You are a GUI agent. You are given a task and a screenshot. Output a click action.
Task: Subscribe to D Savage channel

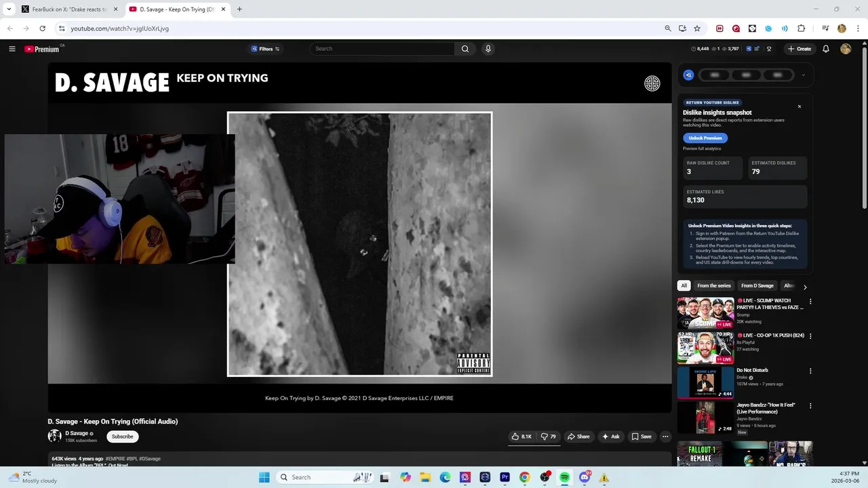pos(123,436)
